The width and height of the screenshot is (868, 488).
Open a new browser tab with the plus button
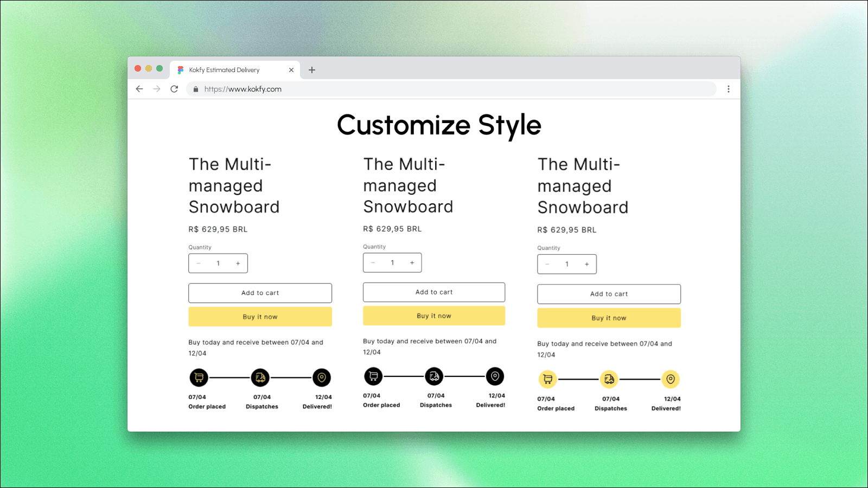312,69
